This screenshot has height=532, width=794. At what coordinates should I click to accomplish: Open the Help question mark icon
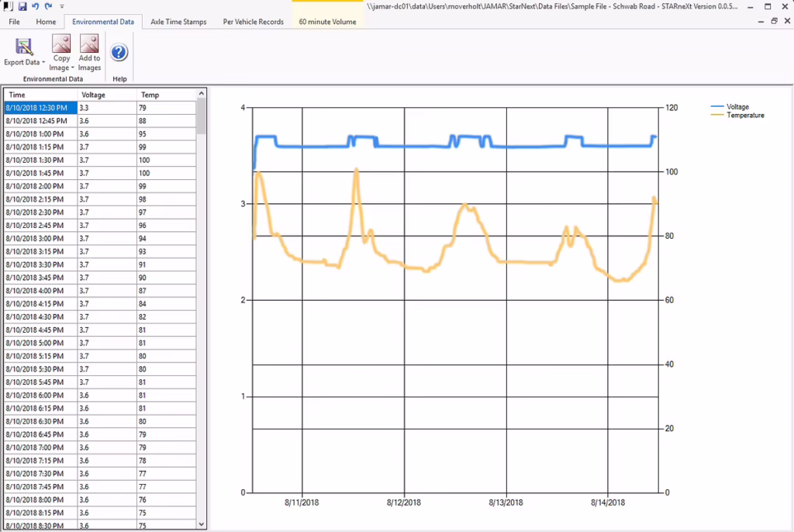point(119,52)
